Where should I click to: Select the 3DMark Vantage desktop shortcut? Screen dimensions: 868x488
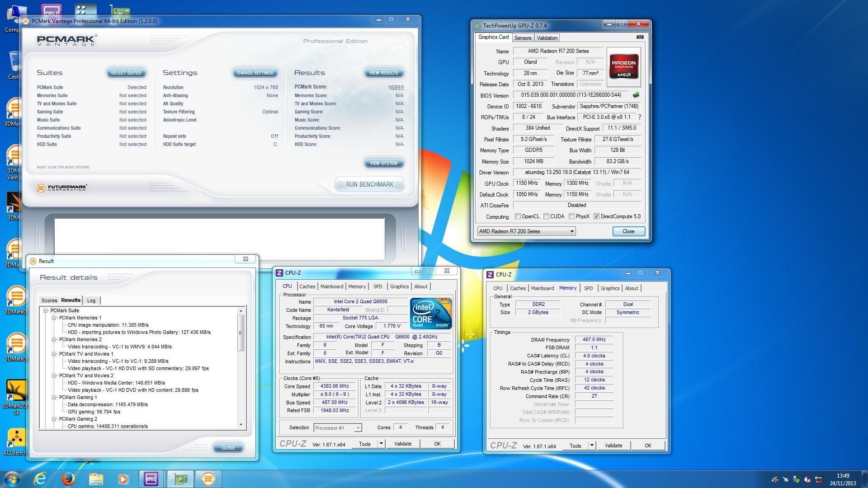tap(14, 163)
